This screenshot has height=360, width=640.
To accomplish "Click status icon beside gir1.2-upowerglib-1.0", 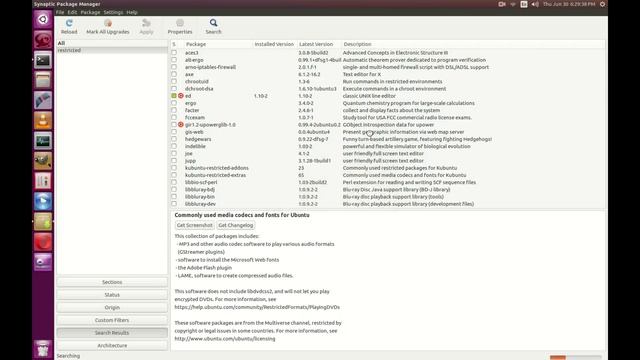I will (x=181, y=124).
